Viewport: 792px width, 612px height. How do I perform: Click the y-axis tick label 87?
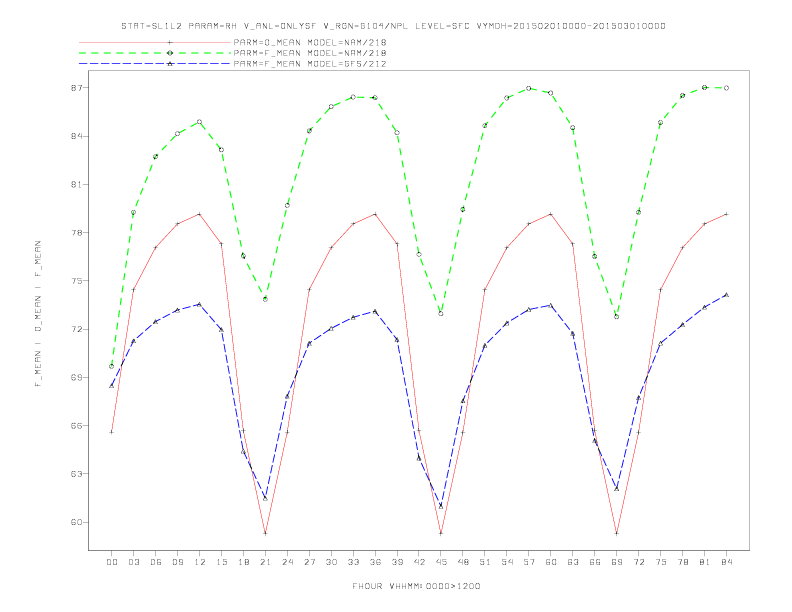(x=76, y=88)
